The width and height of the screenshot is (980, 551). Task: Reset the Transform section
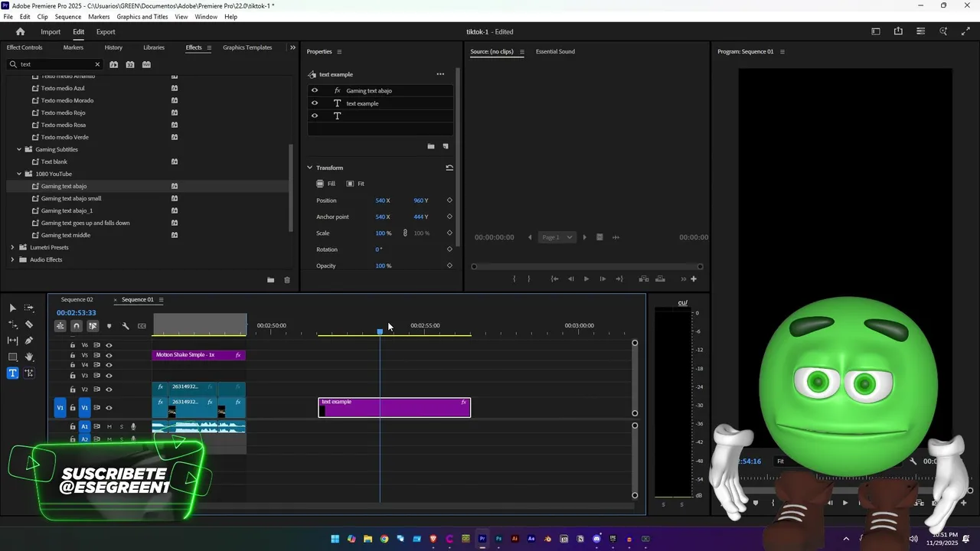pos(449,168)
